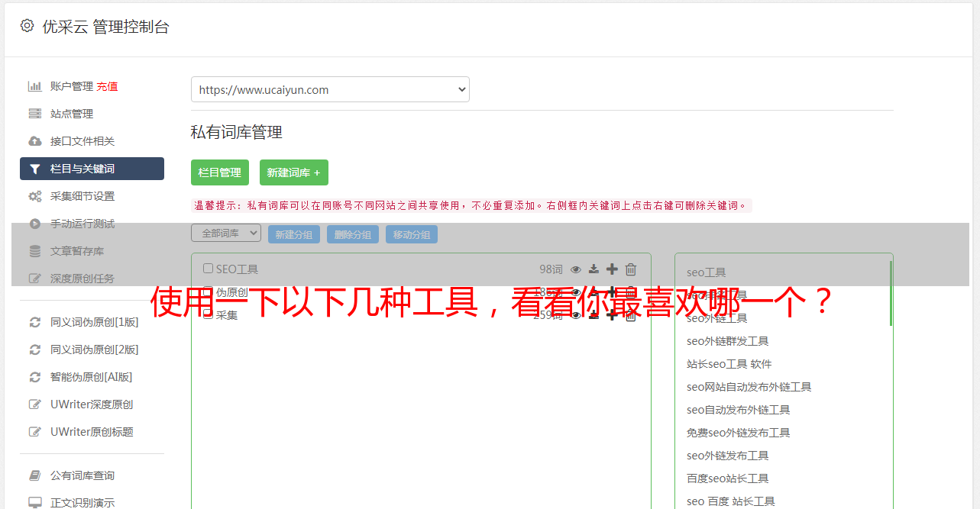Click the 新建分组 button

pyautogui.click(x=294, y=234)
